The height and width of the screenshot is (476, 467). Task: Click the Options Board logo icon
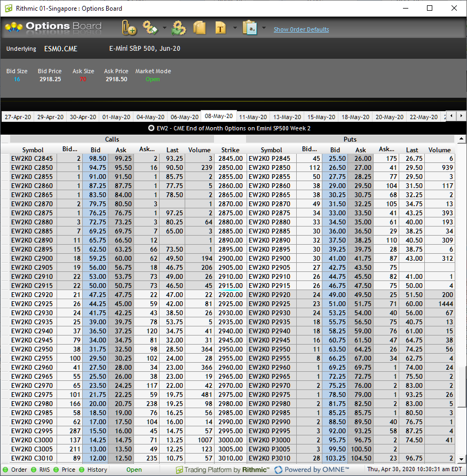pos(13,27)
